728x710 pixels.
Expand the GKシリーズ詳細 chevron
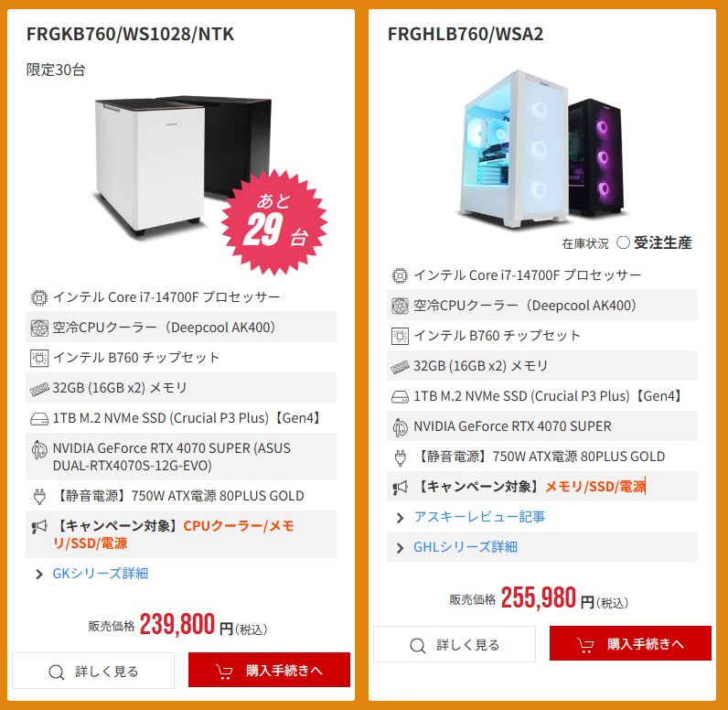pyautogui.click(x=39, y=575)
